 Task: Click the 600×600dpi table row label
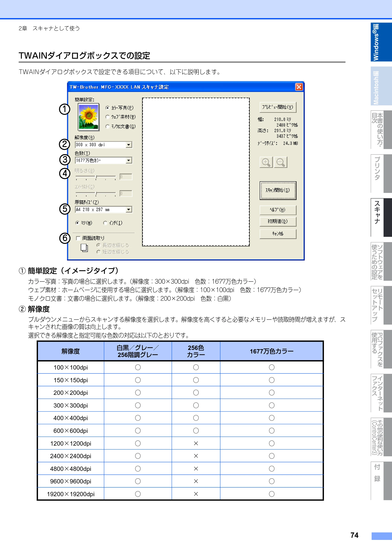[71, 431]
